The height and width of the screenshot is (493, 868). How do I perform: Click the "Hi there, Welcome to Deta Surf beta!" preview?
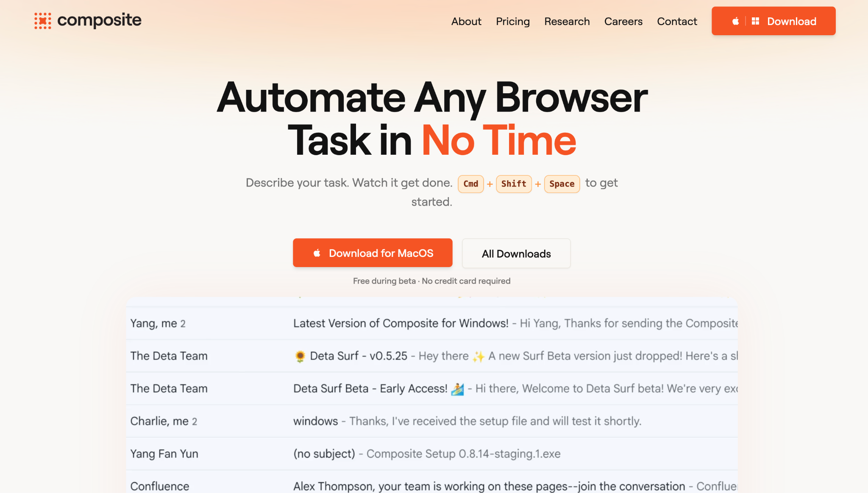(x=606, y=389)
